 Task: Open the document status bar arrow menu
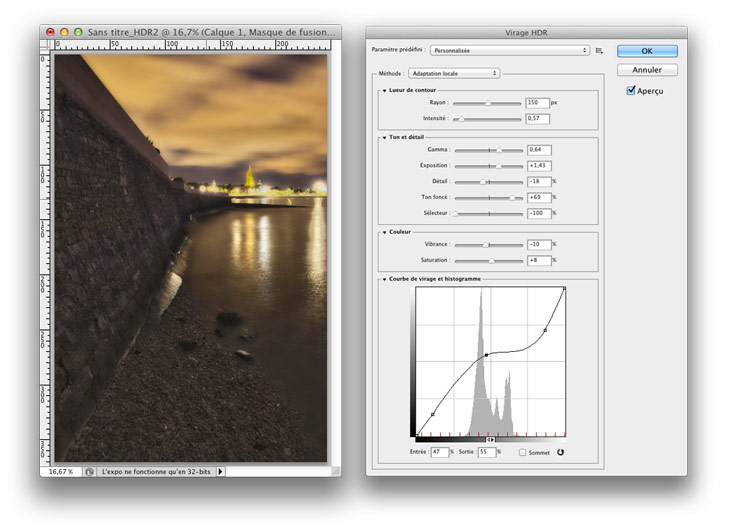click(220, 472)
